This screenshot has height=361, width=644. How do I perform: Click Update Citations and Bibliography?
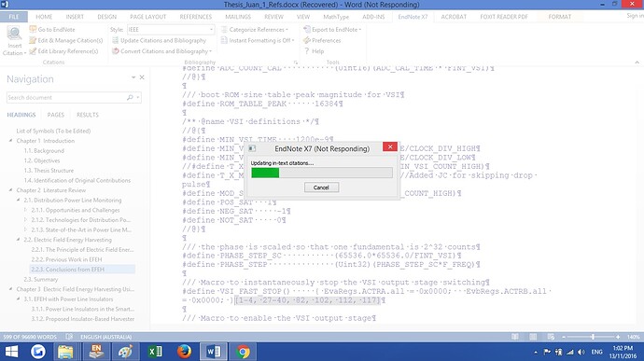(x=159, y=40)
